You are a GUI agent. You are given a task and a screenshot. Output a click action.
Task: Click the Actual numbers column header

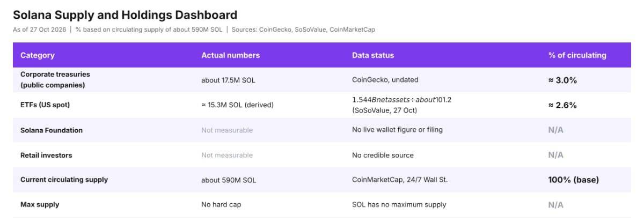(x=230, y=55)
